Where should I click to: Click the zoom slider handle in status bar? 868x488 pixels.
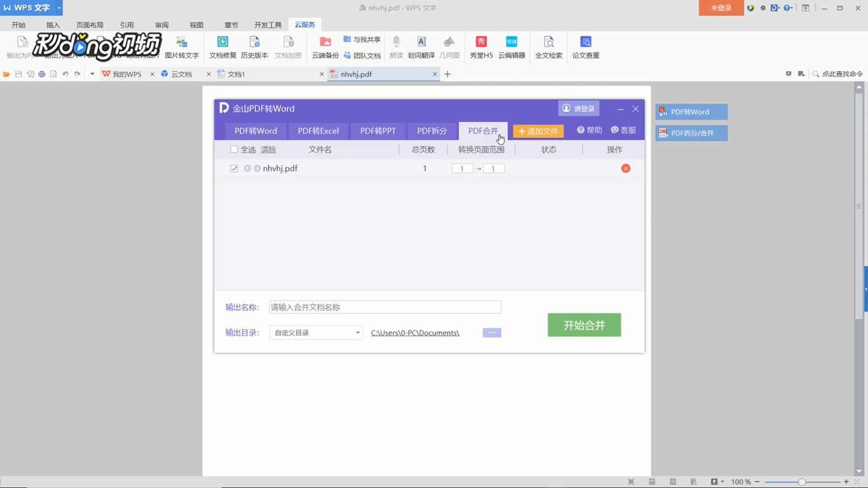click(802, 482)
